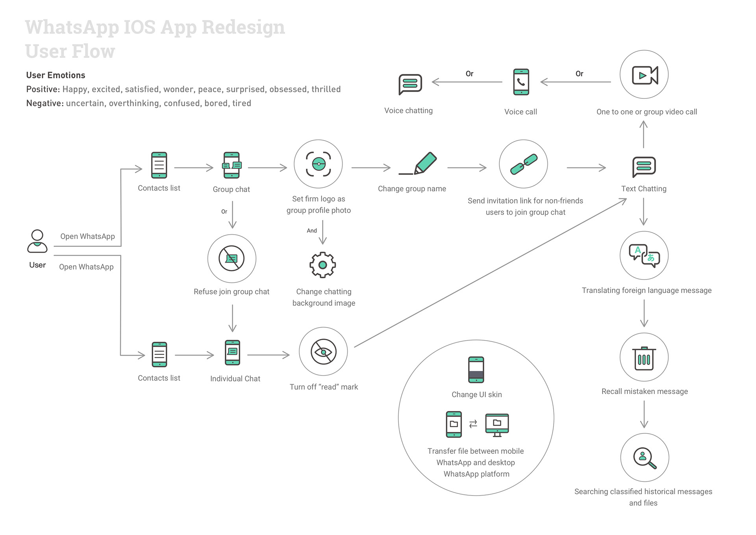Click the "Voice call" label
The height and width of the screenshot is (535, 756).
(x=521, y=112)
